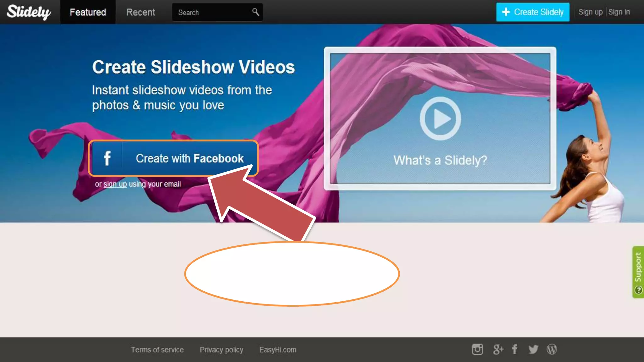Open the Facebook footer icon
Viewport: 644px width, 362px height.
point(514,349)
